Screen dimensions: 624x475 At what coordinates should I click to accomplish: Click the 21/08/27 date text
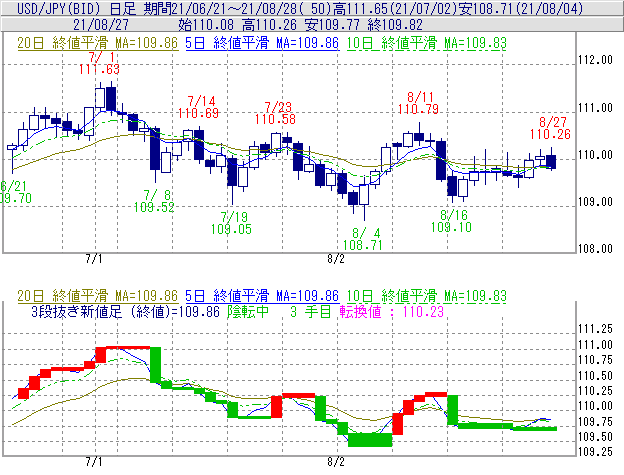click(x=101, y=25)
